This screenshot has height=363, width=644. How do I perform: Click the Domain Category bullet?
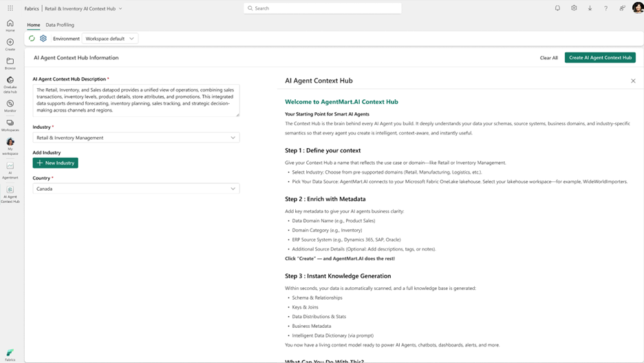point(327,230)
